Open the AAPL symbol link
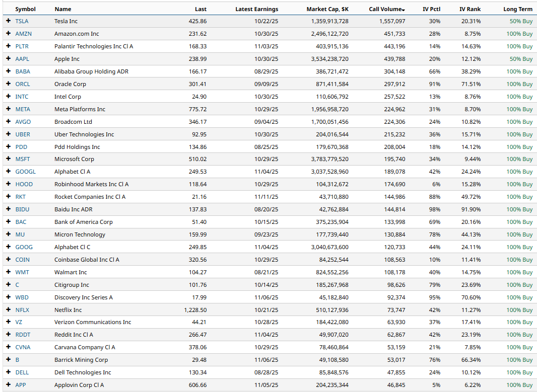 point(22,59)
